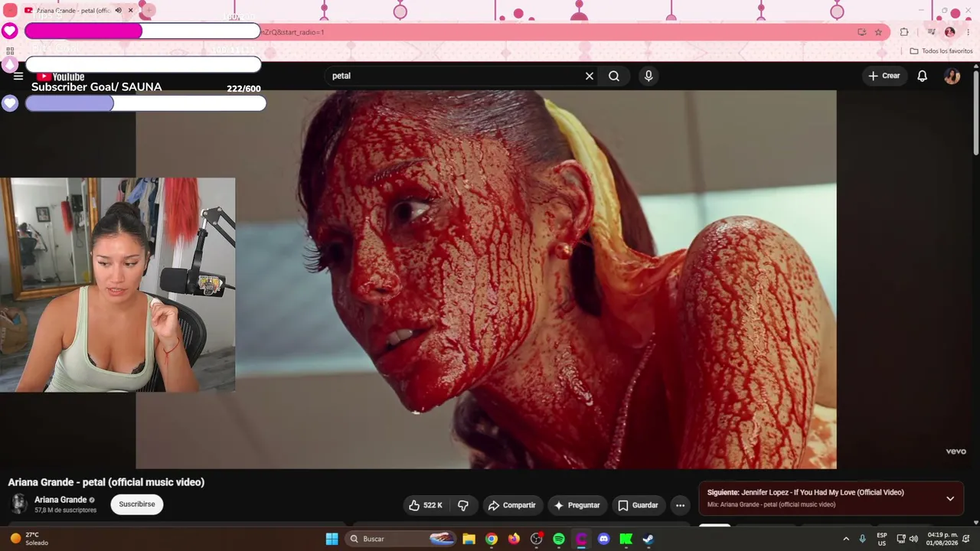The image size is (980, 551).
Task: Show hidden system tray icons
Action: (846, 539)
